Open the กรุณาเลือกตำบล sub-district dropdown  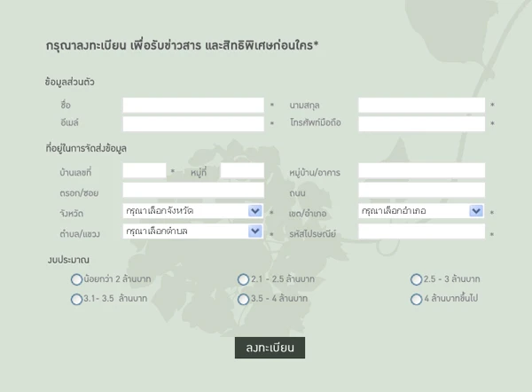click(193, 231)
